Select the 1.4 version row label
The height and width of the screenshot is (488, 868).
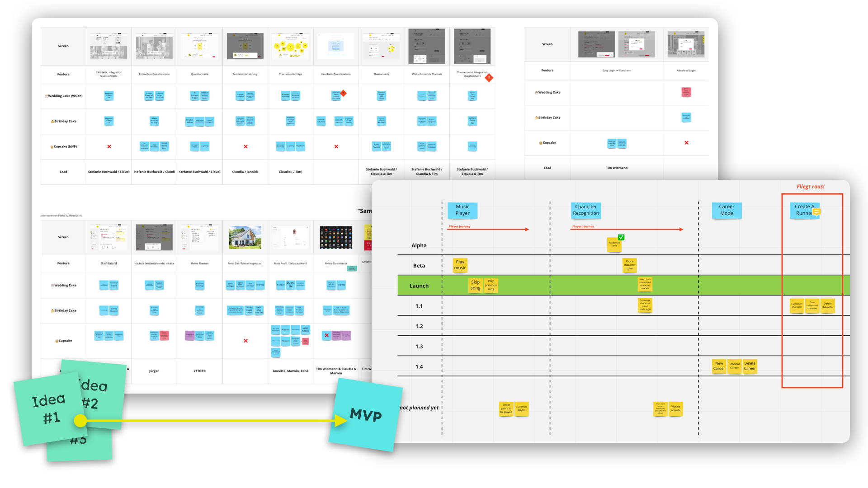[418, 366]
